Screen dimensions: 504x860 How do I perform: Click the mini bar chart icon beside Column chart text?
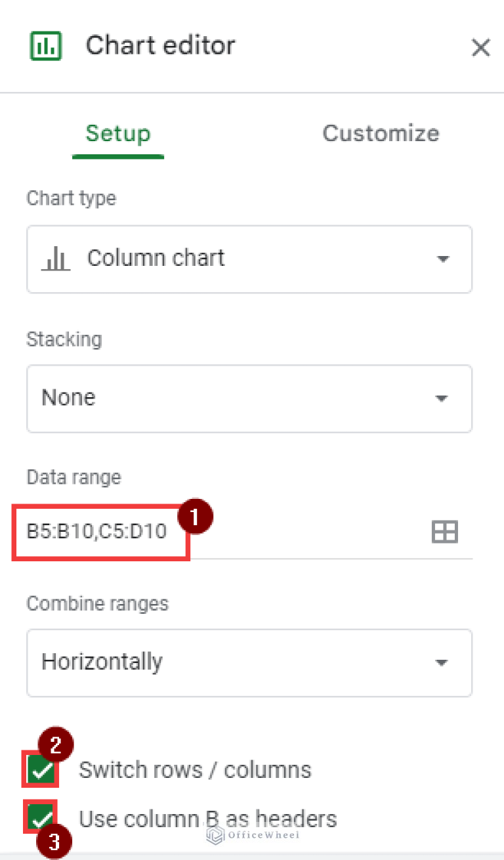[x=56, y=259]
